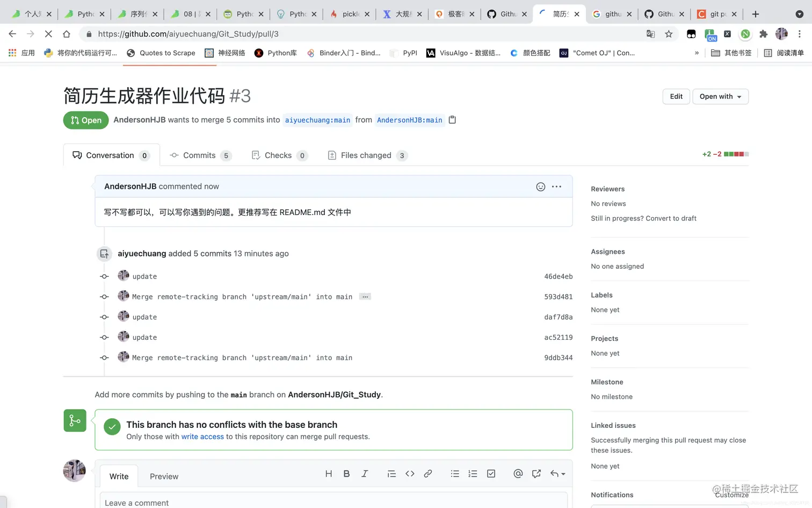Screen dimensions: 812x508
Task: Open the 'Open with' dropdown
Action: pos(720,96)
